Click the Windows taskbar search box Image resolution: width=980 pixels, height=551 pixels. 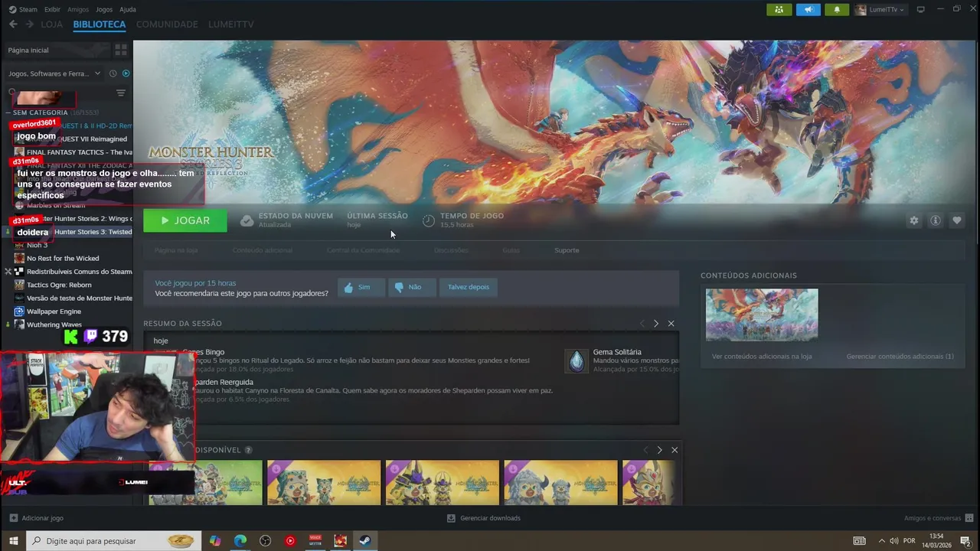point(114,541)
